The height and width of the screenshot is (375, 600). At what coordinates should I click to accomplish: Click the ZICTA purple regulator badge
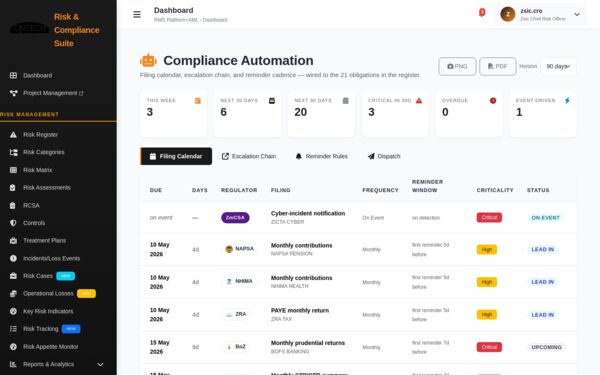tap(235, 218)
